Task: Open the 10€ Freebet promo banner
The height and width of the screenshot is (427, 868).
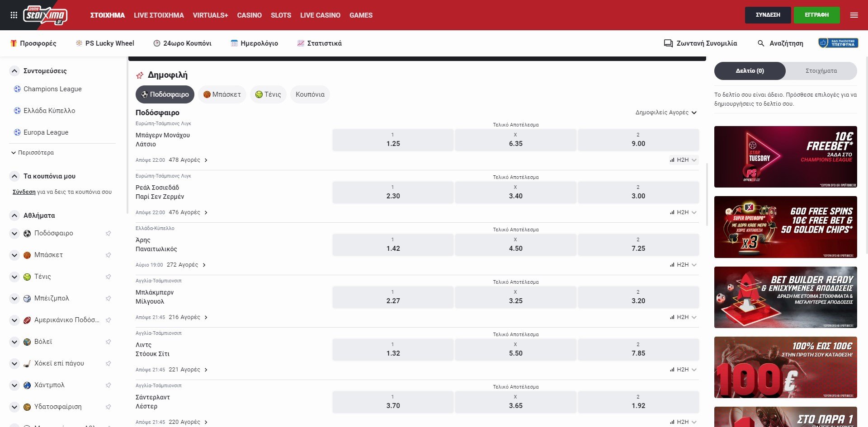Action: point(785,157)
